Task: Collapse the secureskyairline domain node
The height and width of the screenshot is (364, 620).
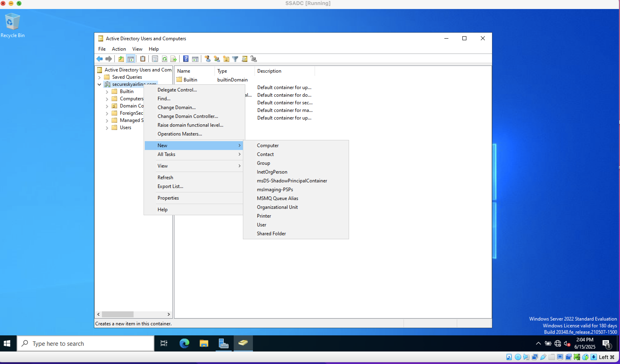Action: [99, 84]
